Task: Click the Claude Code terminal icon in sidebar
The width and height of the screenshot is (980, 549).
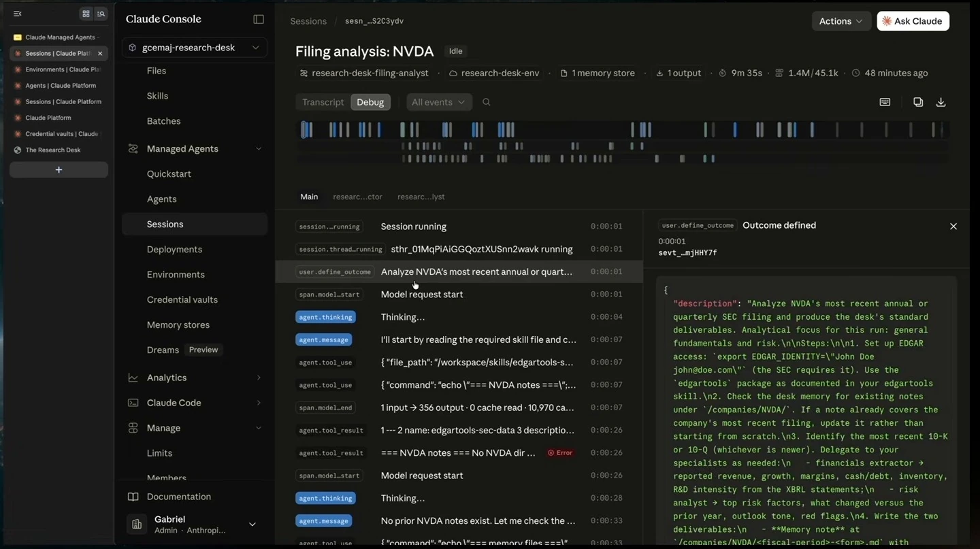Action: tap(133, 403)
